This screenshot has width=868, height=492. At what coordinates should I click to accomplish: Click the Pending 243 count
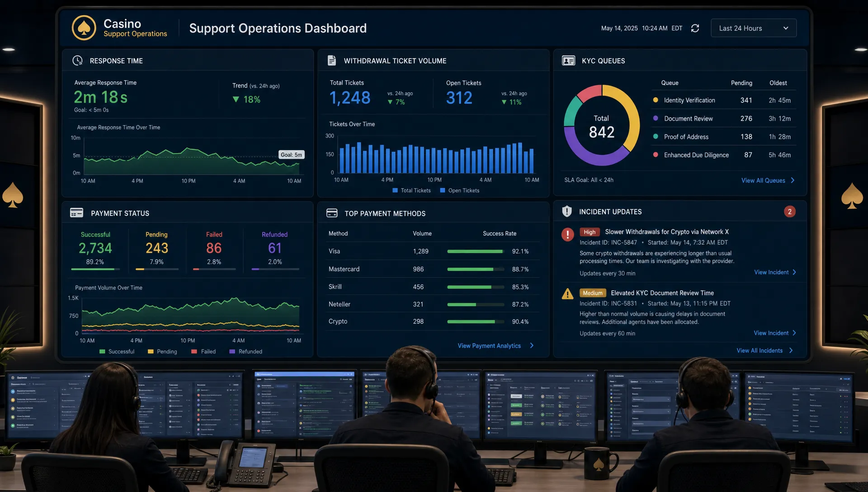[x=157, y=248]
